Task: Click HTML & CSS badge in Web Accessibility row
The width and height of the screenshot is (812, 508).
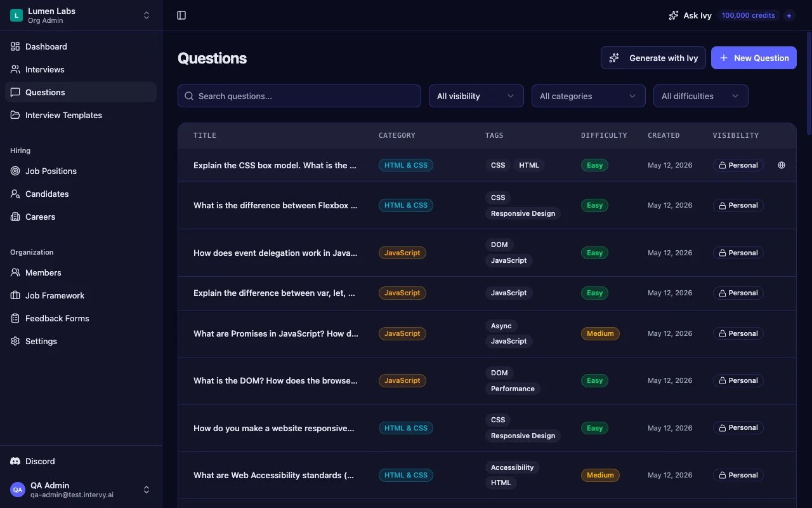Action: [406, 475]
